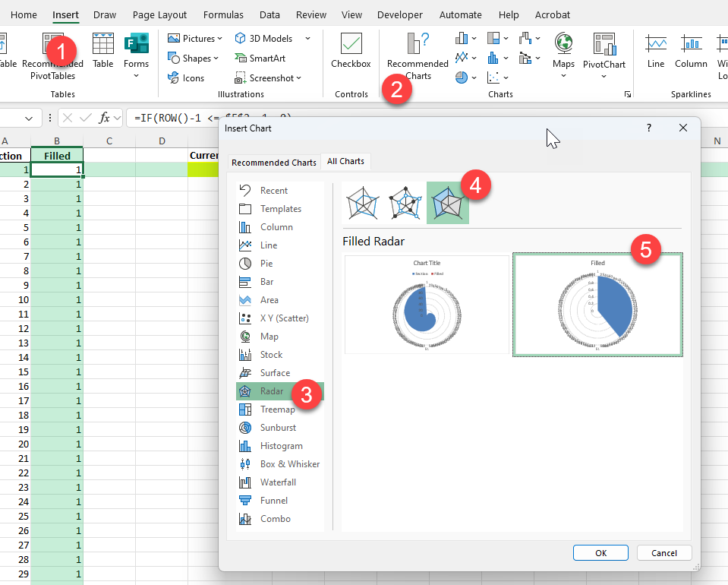728x585 pixels.
Task: Expand the Shapes dropdown
Action: 216,58
